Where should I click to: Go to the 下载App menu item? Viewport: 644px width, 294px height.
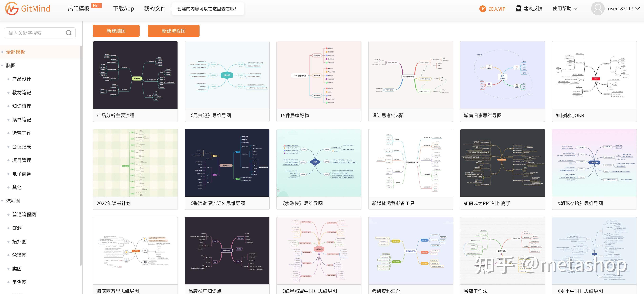pyautogui.click(x=123, y=8)
